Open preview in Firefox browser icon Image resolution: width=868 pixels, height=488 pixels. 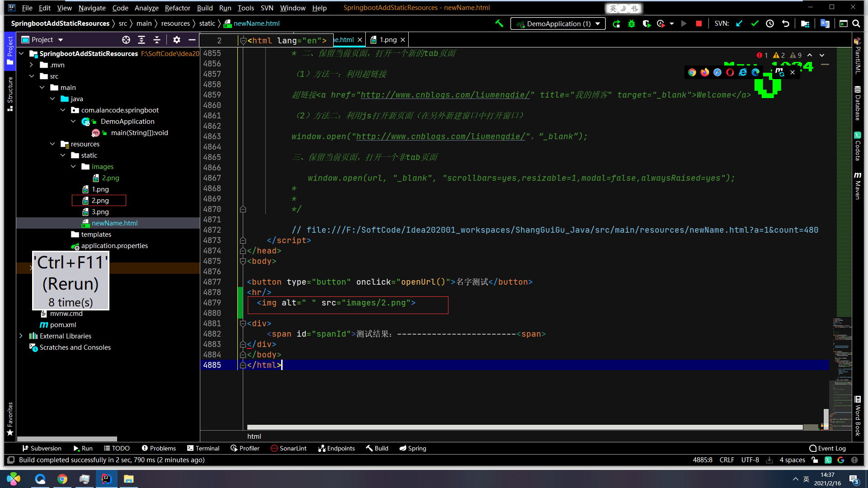[x=705, y=72]
